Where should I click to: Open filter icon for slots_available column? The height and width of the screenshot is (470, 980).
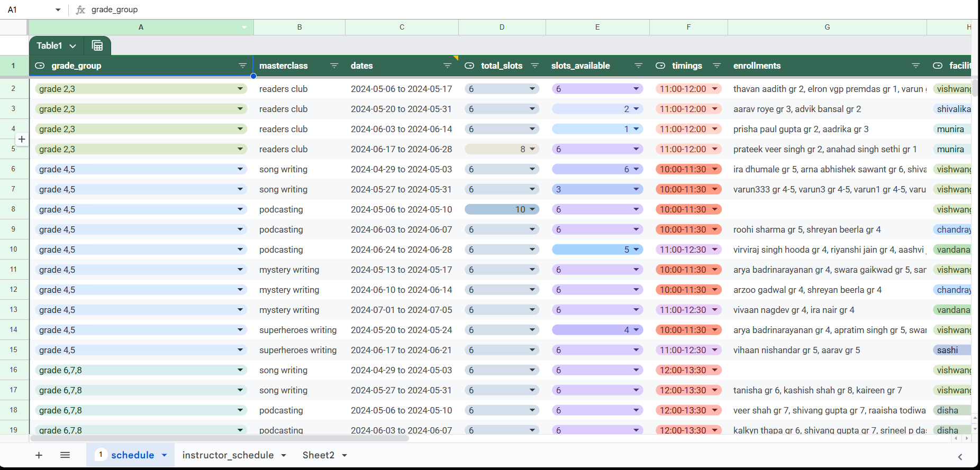click(638, 66)
